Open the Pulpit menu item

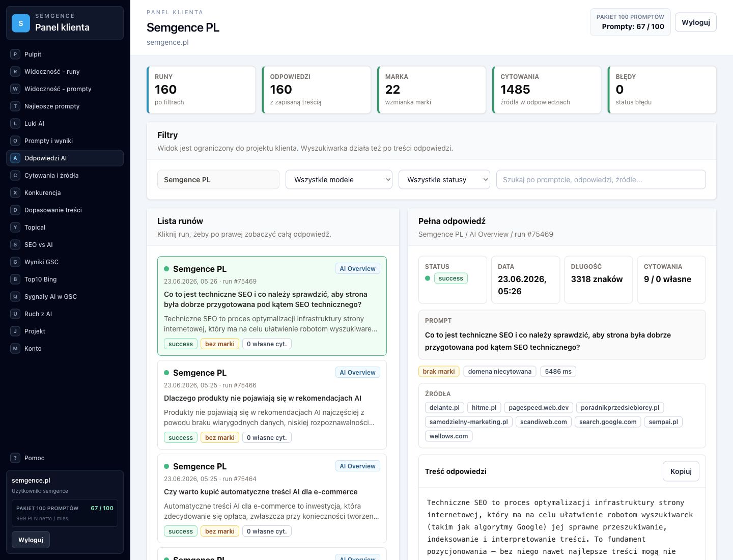click(x=65, y=54)
